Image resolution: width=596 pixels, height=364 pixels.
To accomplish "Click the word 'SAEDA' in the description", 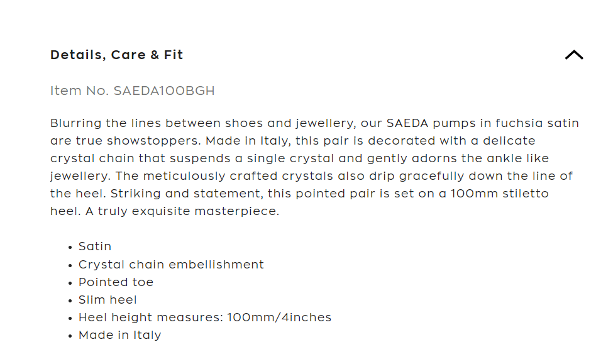I will pos(407,123).
